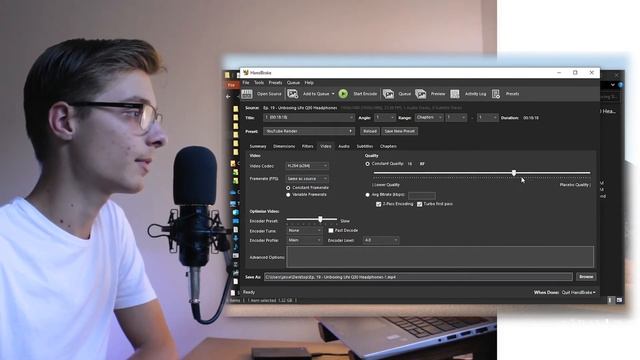The image size is (640, 360).
Task: Open the Activity Log icon
Action: pyautogui.click(x=455, y=94)
